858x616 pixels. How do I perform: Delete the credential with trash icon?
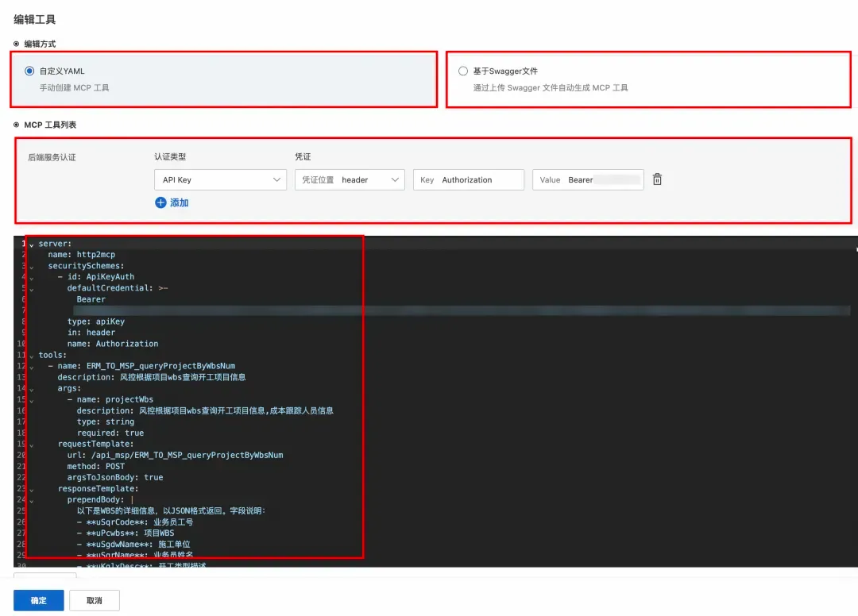(657, 179)
